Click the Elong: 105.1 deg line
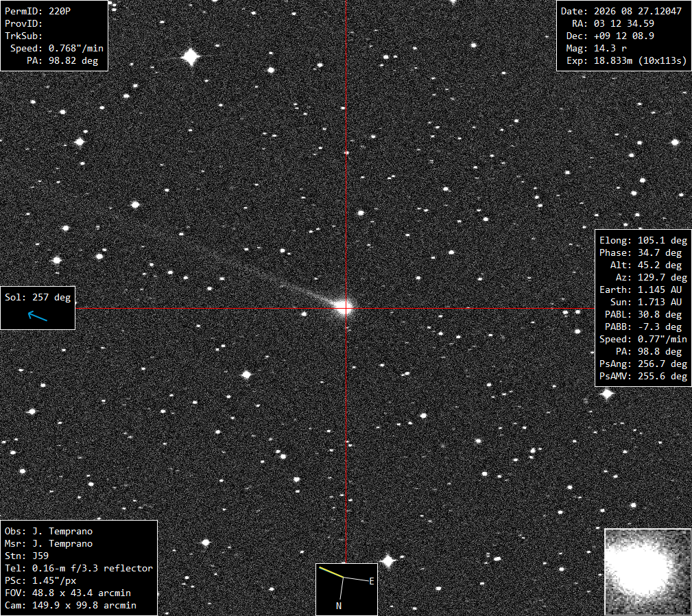The height and width of the screenshot is (616, 692). pos(643,241)
